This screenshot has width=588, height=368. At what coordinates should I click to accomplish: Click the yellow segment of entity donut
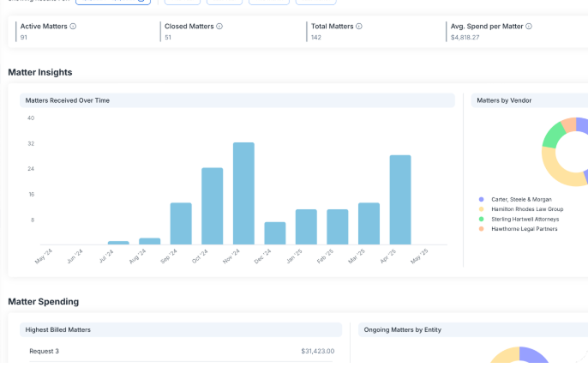click(x=507, y=354)
